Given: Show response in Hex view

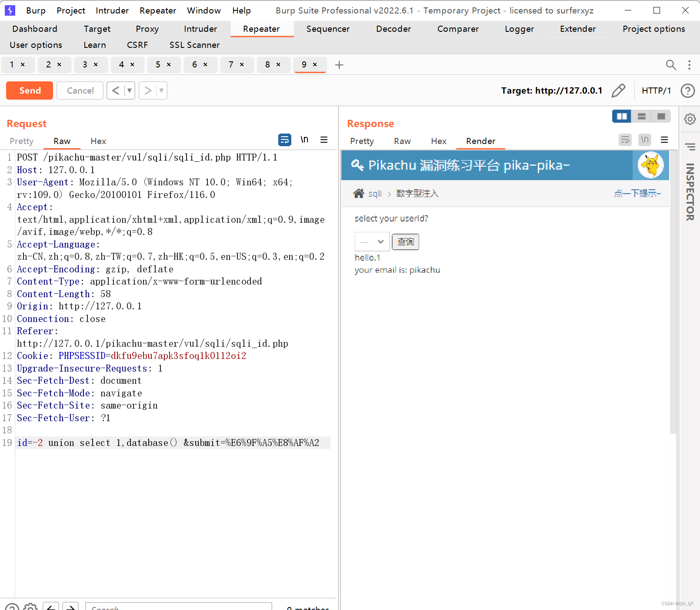Looking at the screenshot, I should pos(439,141).
